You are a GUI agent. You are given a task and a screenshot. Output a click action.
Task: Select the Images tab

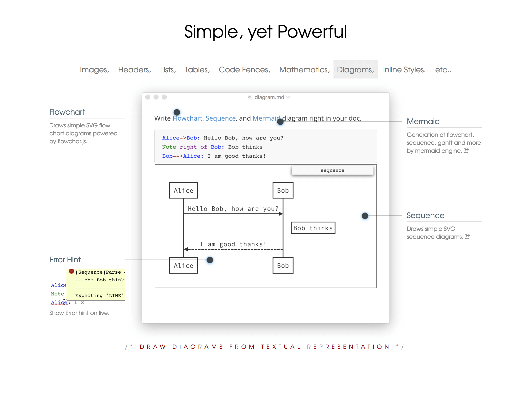95,70
